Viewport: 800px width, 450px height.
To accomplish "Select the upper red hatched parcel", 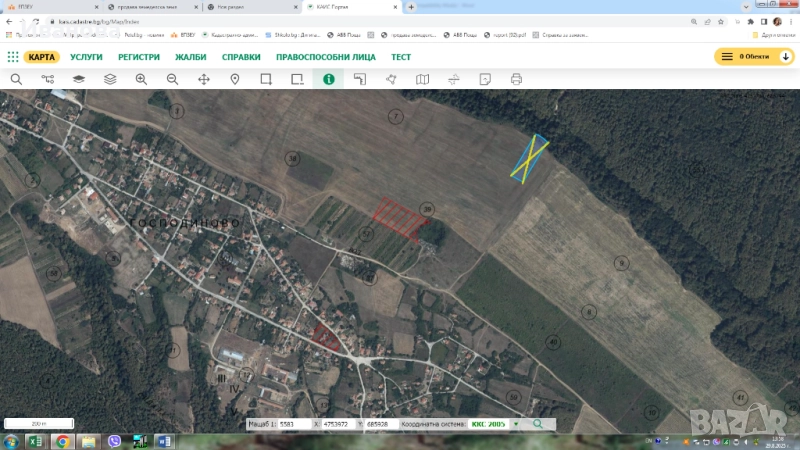I will pyautogui.click(x=399, y=218).
